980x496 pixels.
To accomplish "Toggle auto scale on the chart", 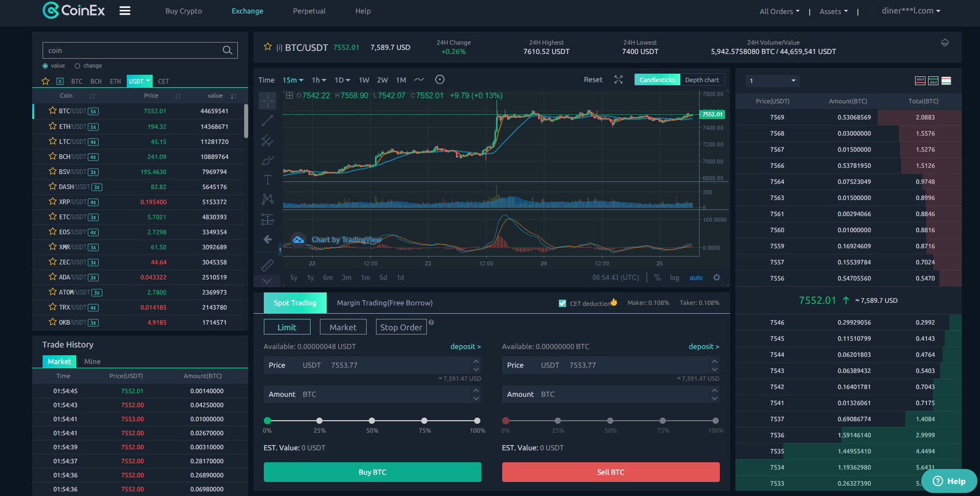I will [696, 277].
